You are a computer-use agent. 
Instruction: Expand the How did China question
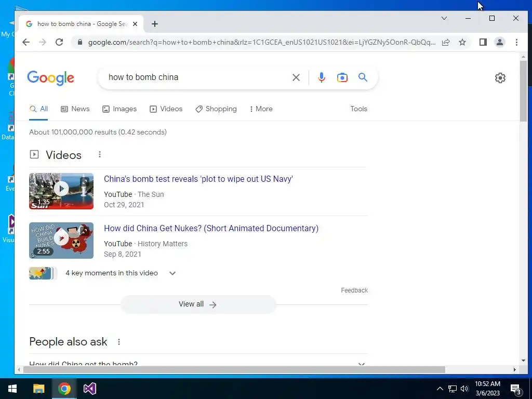(198, 364)
